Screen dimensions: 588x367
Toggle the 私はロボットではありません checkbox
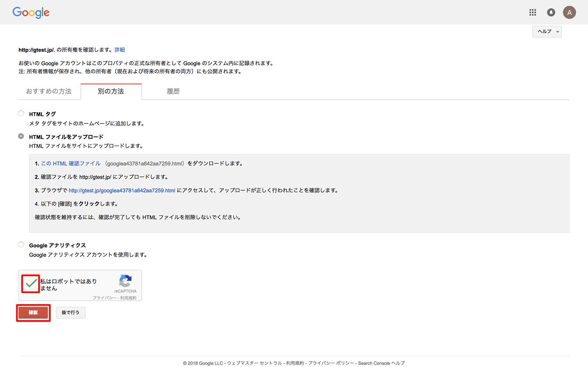coord(31,284)
